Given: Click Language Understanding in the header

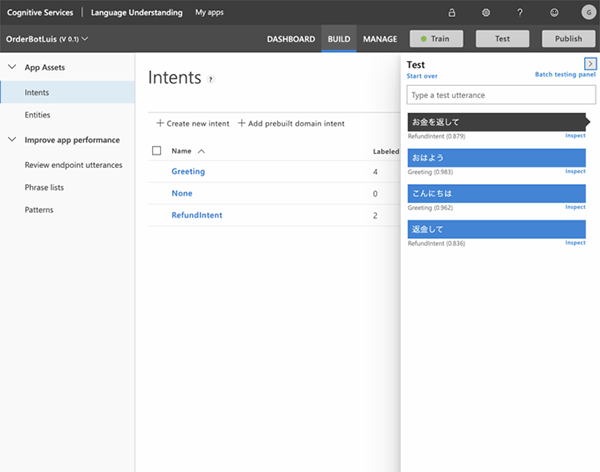Looking at the screenshot, I should pos(137,13).
